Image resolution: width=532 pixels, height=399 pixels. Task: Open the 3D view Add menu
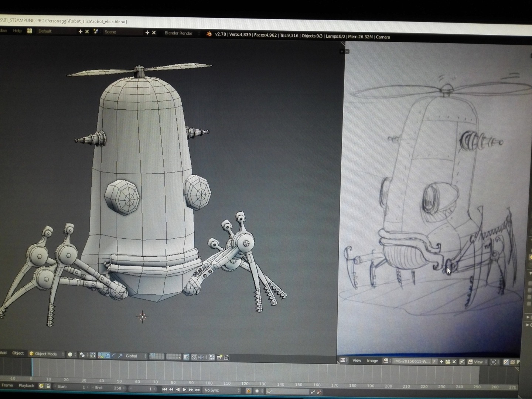tap(3, 353)
